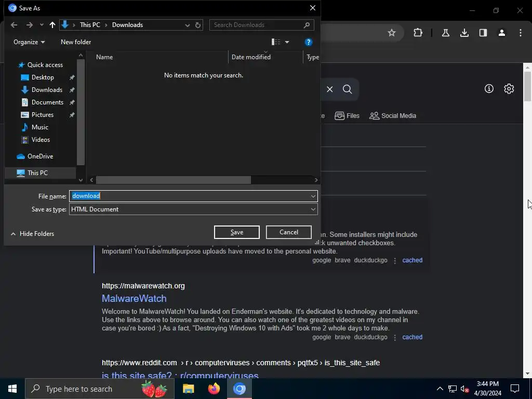Click the muted volume tray icon
Image resolution: width=532 pixels, height=399 pixels.
pyautogui.click(x=464, y=389)
